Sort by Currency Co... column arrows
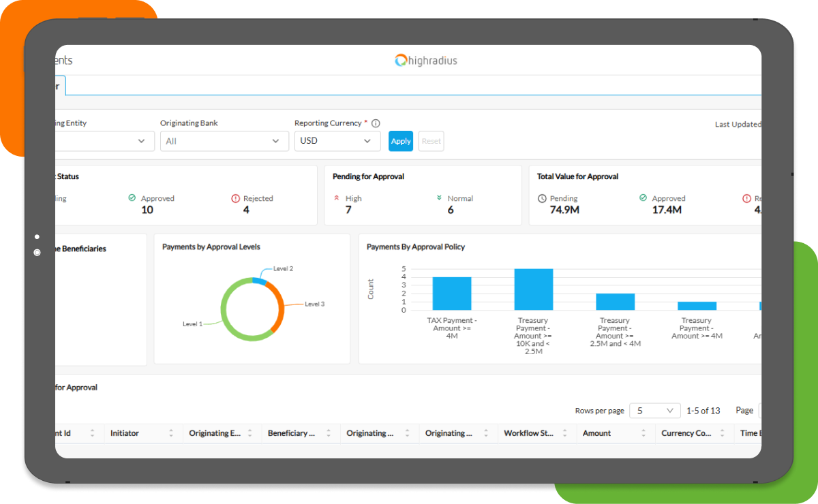The image size is (818, 504). coord(723,433)
